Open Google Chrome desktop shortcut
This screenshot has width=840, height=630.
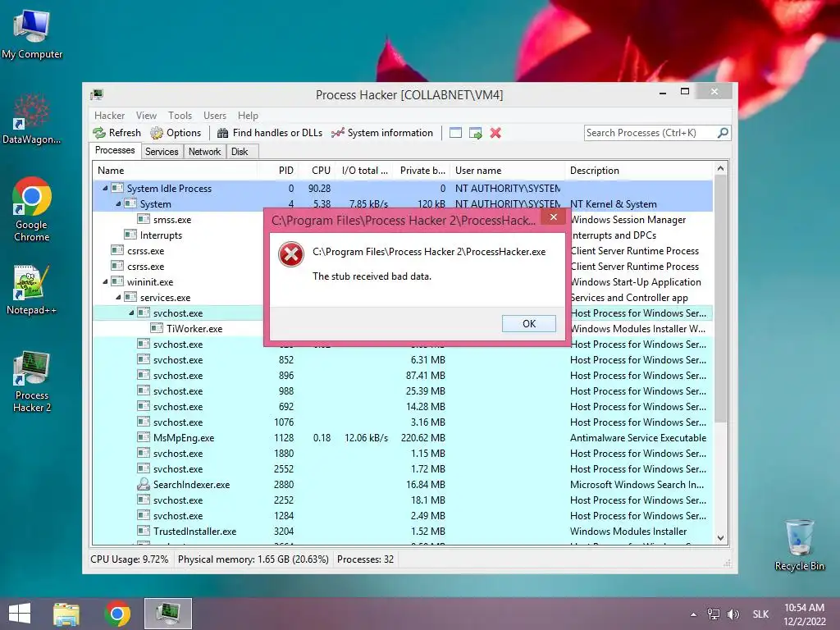32,209
